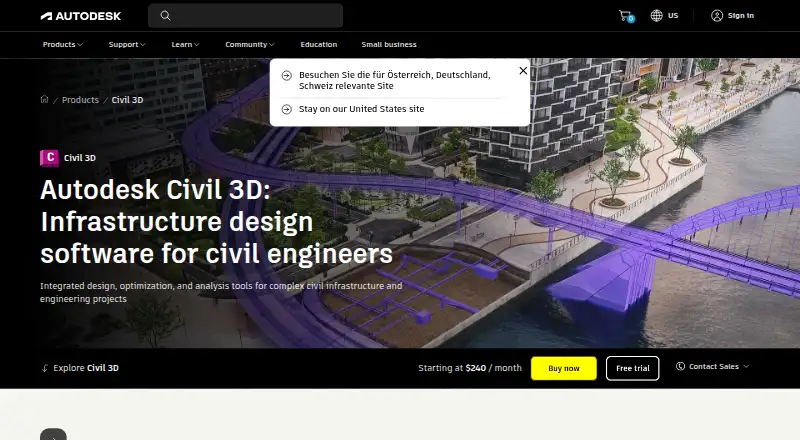Click the Autodesk logo
Image resolution: width=800 pixels, height=440 pixels.
(81, 16)
